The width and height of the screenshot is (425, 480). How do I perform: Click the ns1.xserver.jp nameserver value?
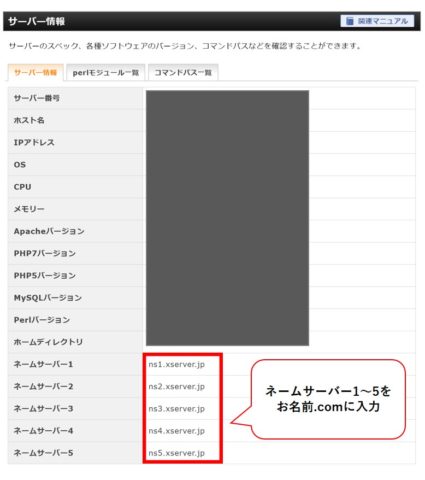pos(177,364)
